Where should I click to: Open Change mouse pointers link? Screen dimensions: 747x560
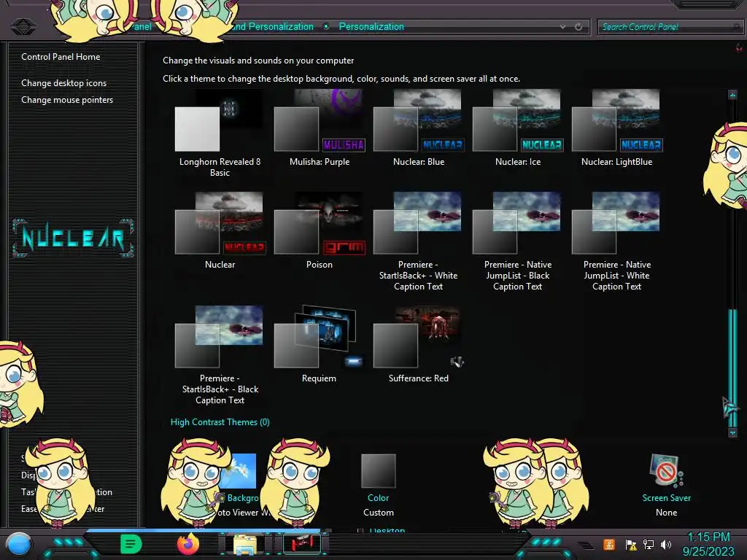point(67,99)
